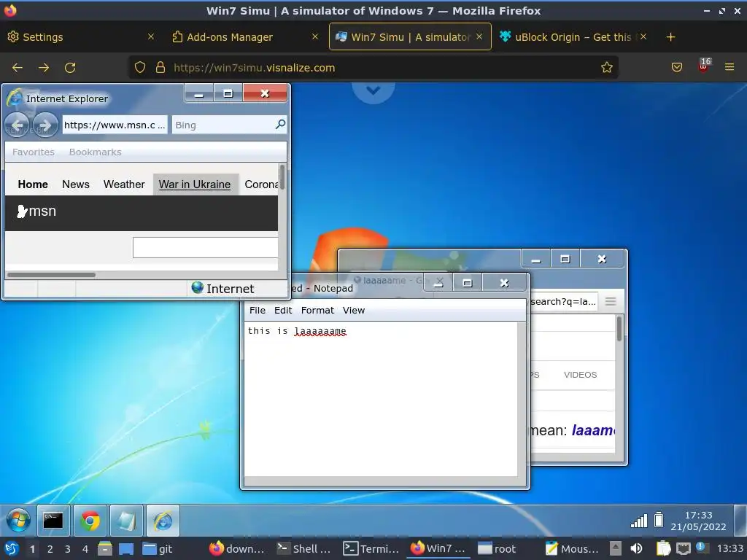Expand the simulator top dropdown chevron

pos(373,90)
